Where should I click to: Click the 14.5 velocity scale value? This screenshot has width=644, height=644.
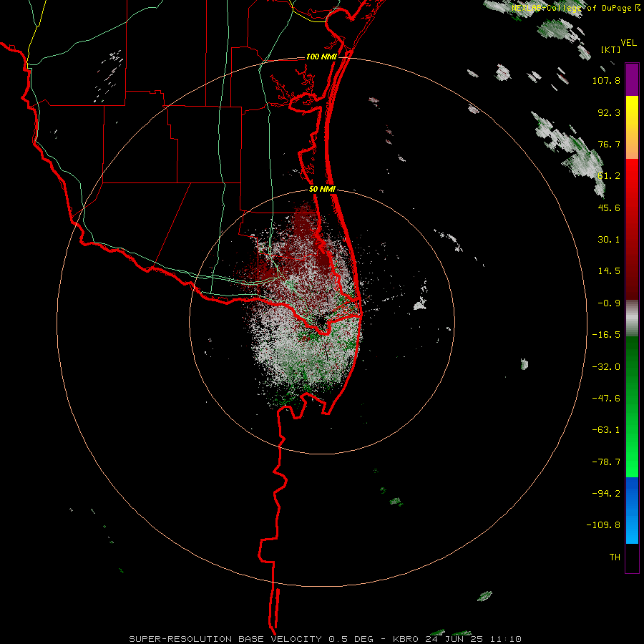click(609, 271)
